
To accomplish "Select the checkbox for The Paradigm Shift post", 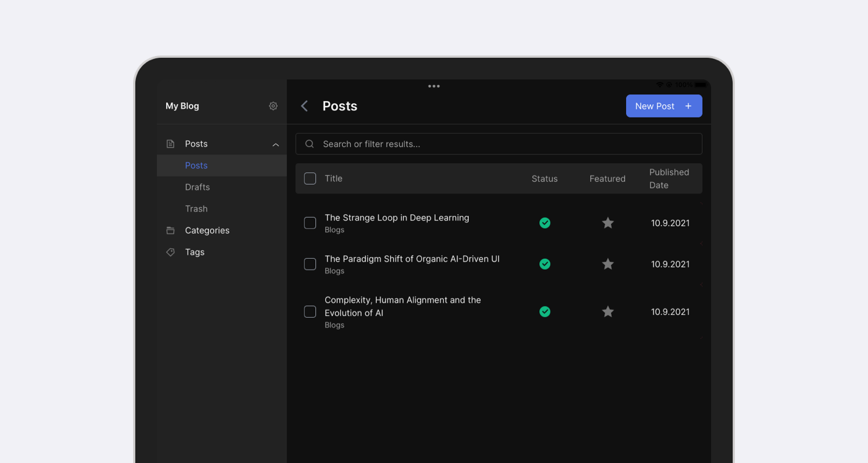I will (310, 264).
